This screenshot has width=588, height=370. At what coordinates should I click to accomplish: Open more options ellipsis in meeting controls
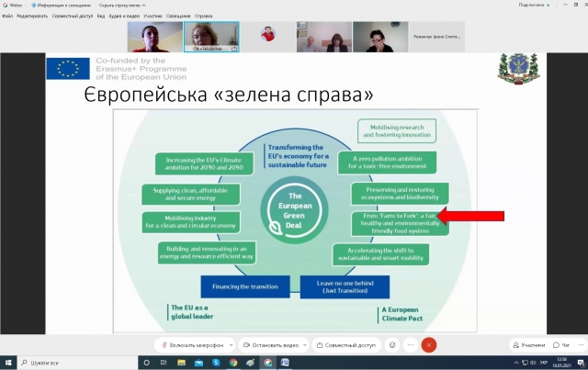click(411, 345)
